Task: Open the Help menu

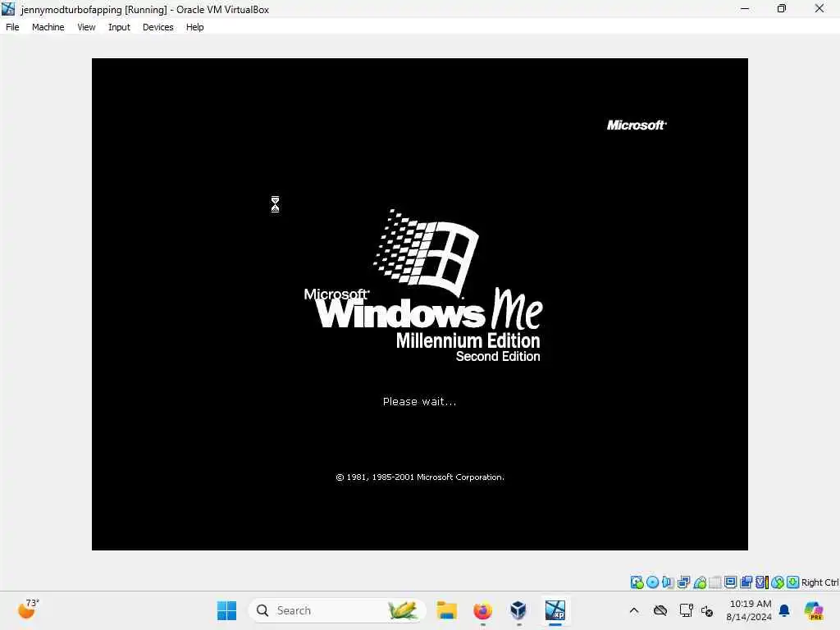Action: (x=194, y=27)
